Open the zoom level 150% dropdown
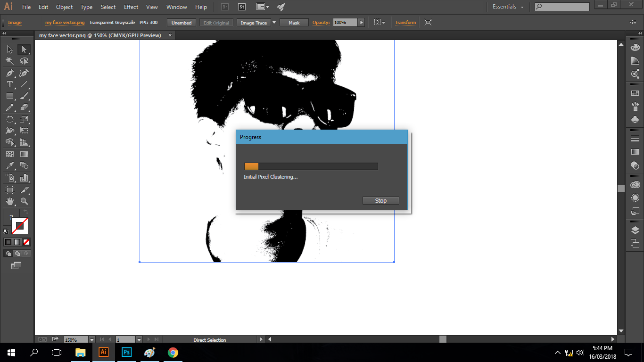The height and width of the screenshot is (362, 644). 92,339
